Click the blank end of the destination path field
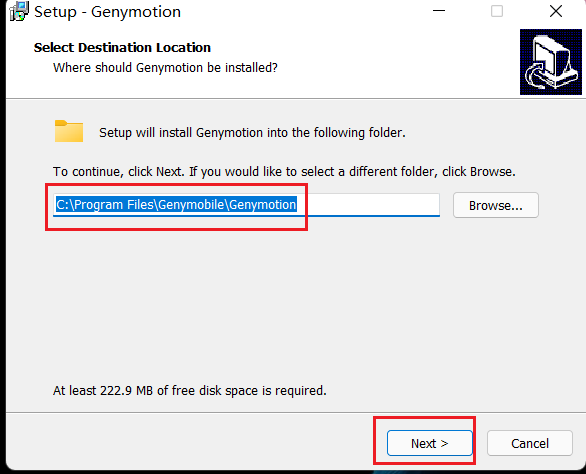586x474 pixels. point(368,205)
